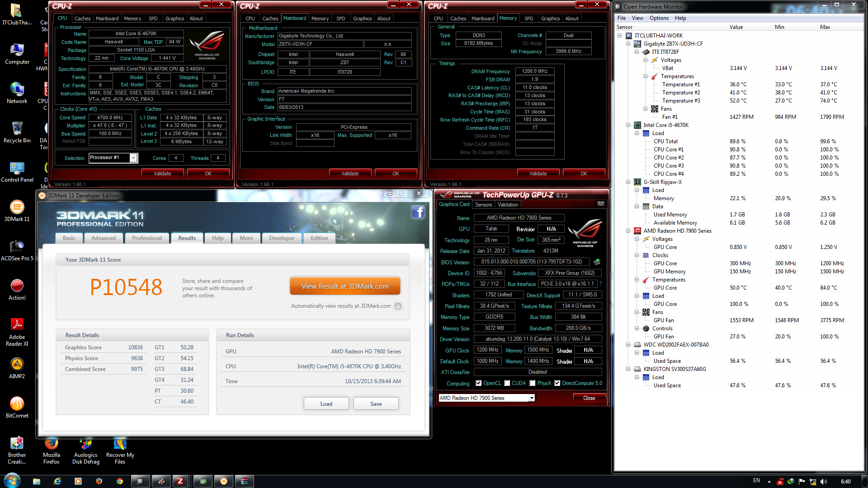868x488 pixels.
Task: Click the Save button in Run Details
Action: pyautogui.click(x=376, y=404)
